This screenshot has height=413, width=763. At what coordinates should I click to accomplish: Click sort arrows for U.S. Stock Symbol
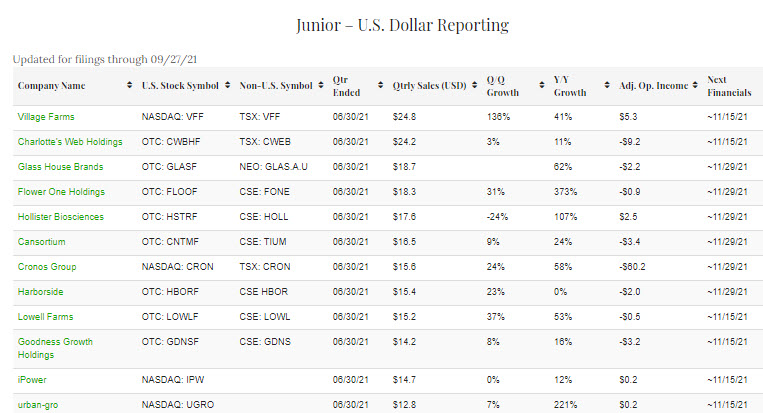pyautogui.click(x=228, y=86)
